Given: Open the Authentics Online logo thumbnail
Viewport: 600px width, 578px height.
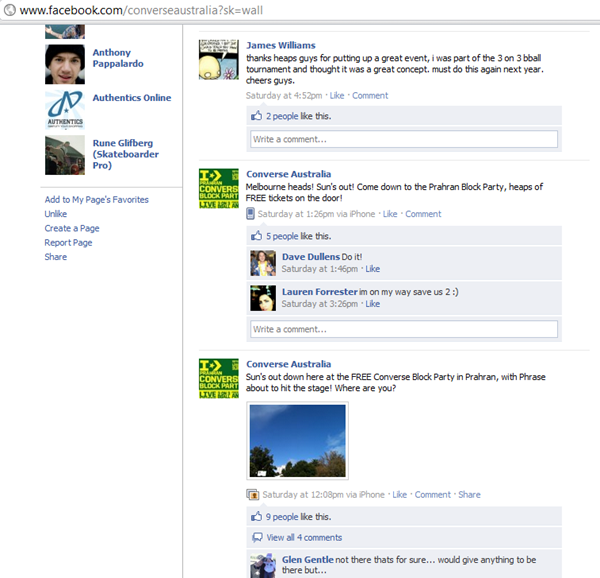Looking at the screenshot, I should (x=65, y=110).
